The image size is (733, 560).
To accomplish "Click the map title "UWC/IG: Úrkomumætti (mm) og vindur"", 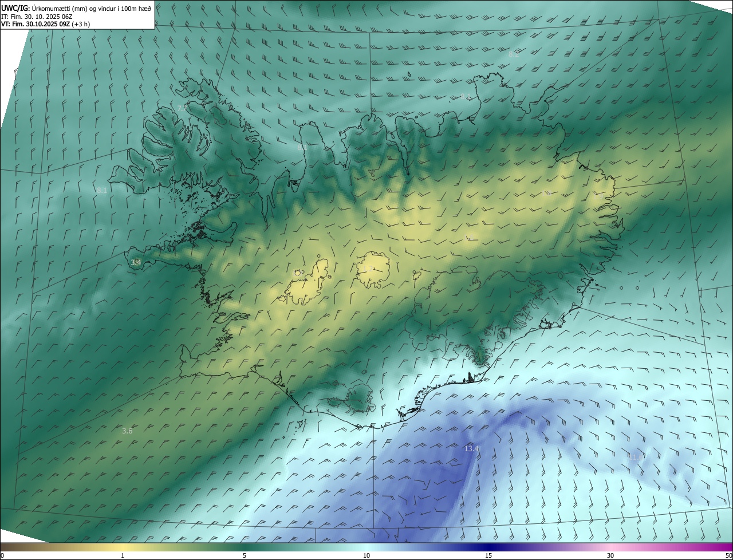I will (x=76, y=8).
